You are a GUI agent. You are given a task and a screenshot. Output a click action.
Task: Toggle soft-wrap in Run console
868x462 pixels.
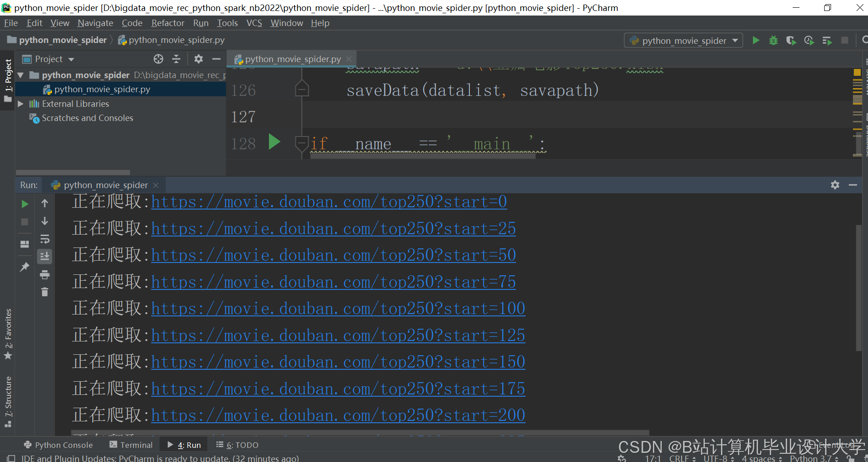[x=45, y=239]
